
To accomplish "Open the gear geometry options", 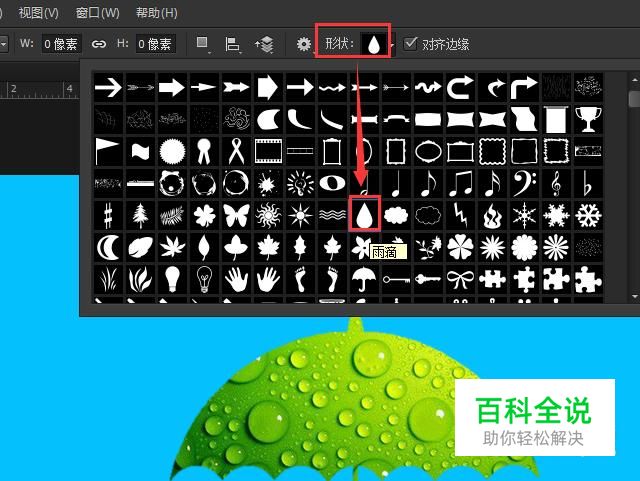I will (x=304, y=44).
